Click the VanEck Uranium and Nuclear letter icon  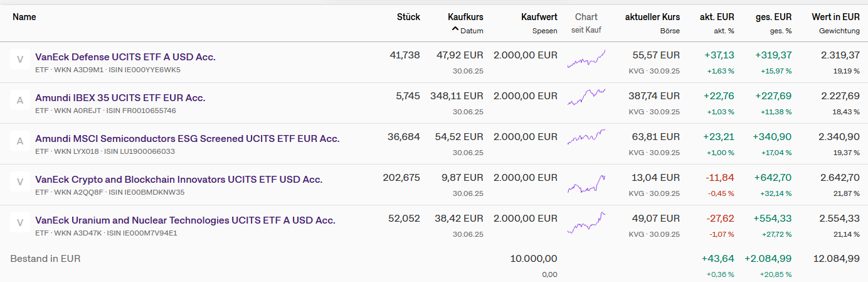click(19, 223)
